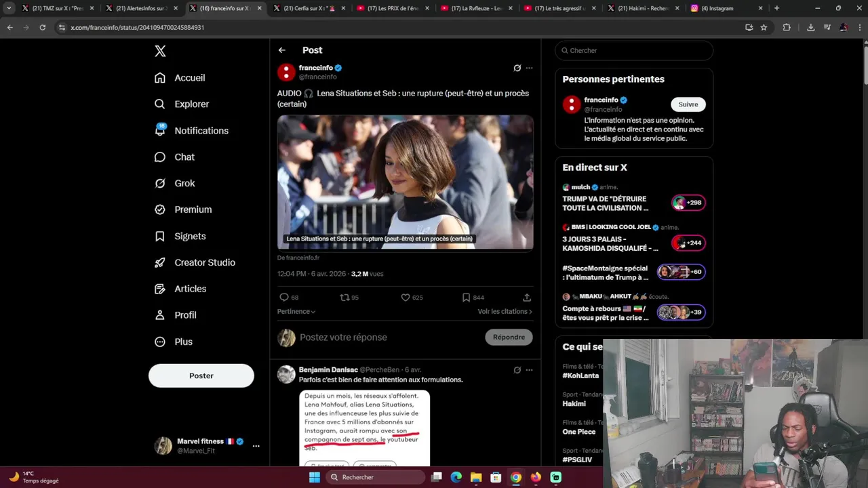Open Profil page
Image resolution: width=868 pixels, height=488 pixels.
175,316
